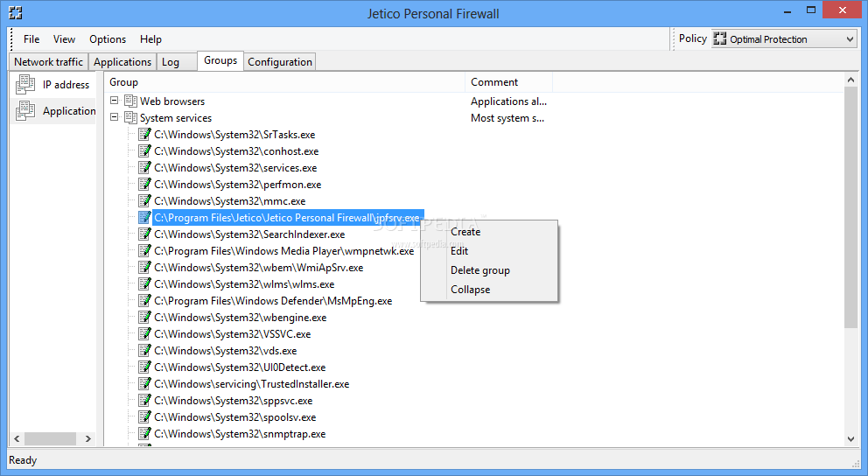Click the icon next to SrTasks.exe
Viewport: 868px width, 476px height.
click(144, 134)
